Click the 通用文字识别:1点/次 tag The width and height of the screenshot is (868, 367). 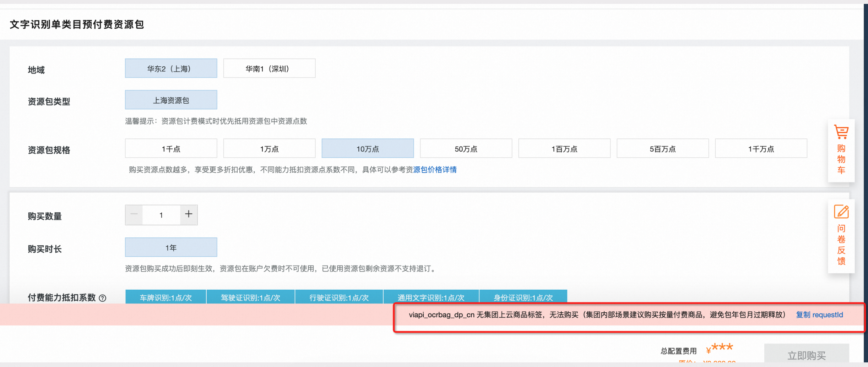[431, 297]
